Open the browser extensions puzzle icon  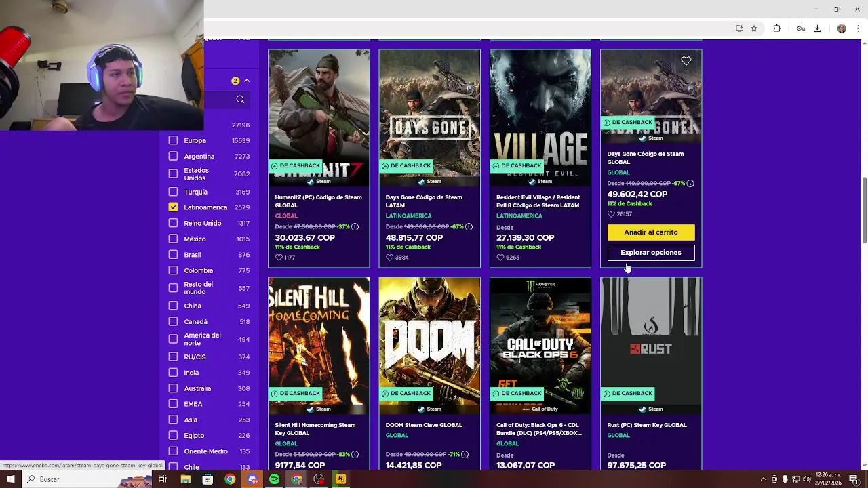[777, 28]
